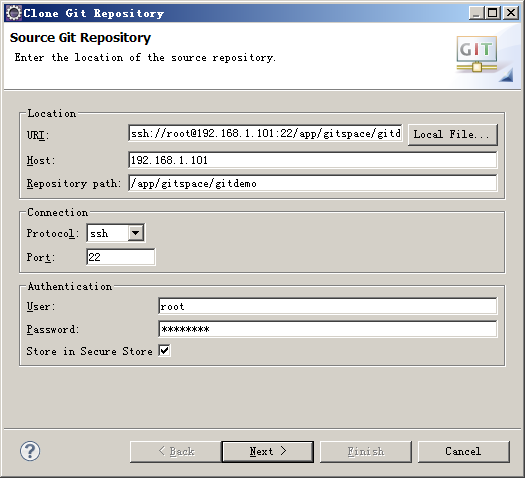Click the Port number field
The height and width of the screenshot is (478, 525).
[x=121, y=257]
